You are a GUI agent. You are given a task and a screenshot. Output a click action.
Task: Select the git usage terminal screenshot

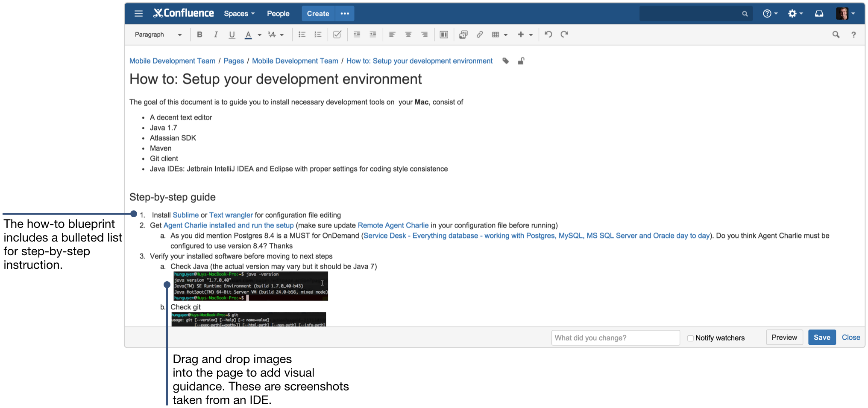[x=249, y=320]
